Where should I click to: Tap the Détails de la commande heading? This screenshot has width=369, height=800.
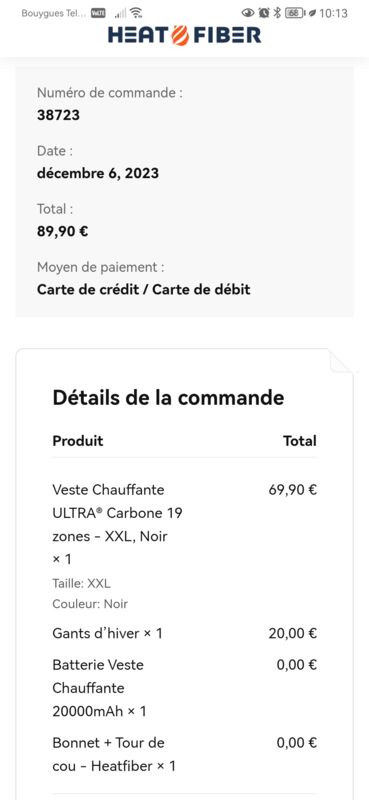(x=168, y=397)
